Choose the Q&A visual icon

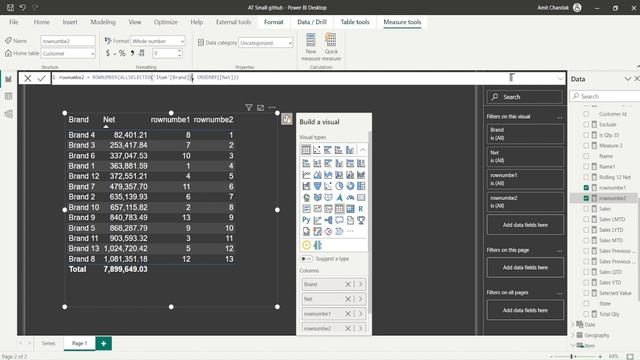tap(339, 220)
